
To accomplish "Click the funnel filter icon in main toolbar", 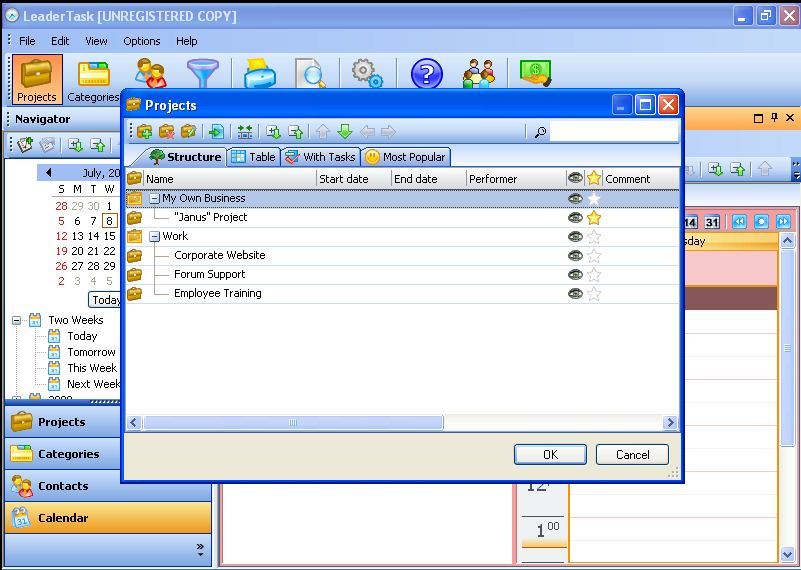I will pos(203,73).
